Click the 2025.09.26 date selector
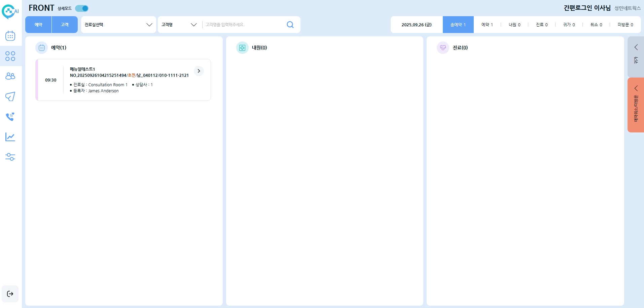 [417, 25]
